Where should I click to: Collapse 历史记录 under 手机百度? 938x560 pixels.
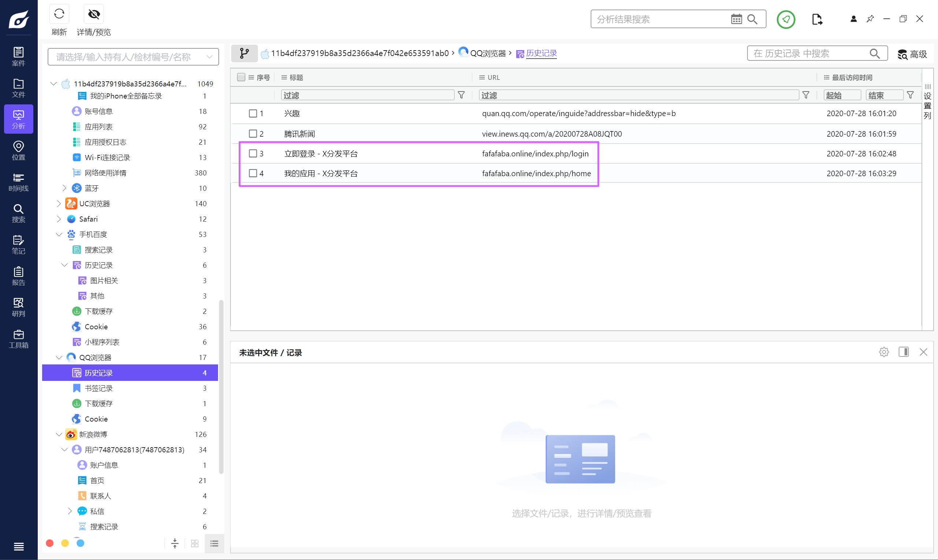pyautogui.click(x=64, y=265)
